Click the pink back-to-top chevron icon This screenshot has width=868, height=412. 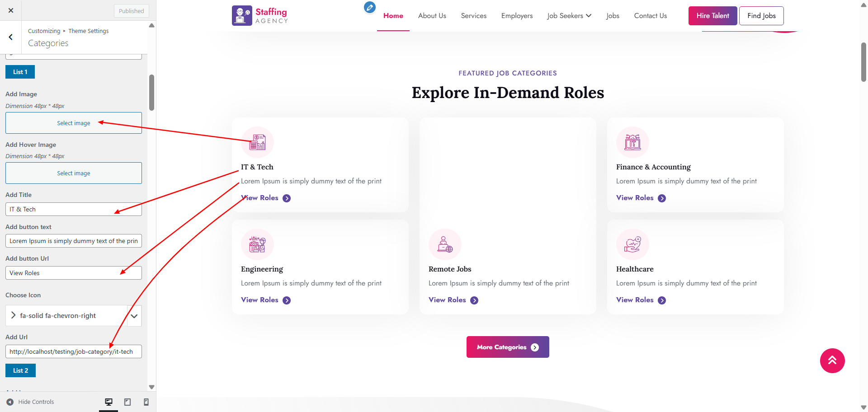coord(832,360)
